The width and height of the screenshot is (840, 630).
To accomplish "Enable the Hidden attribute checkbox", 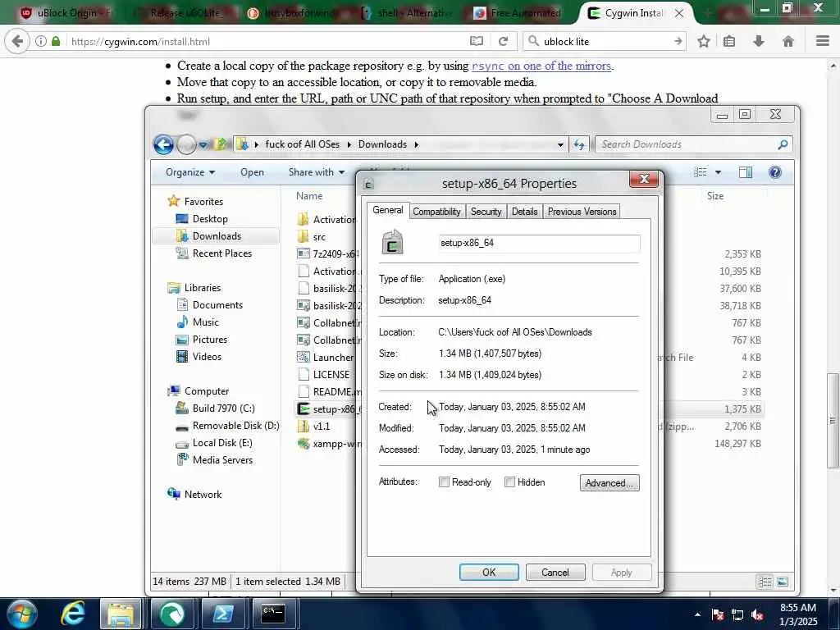I will click(x=509, y=482).
